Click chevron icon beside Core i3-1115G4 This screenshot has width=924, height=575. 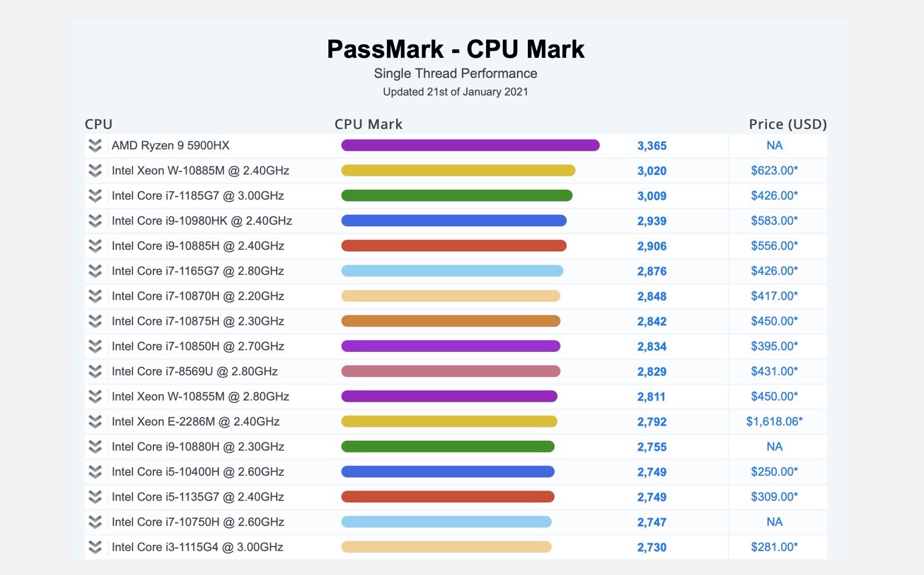click(95, 547)
